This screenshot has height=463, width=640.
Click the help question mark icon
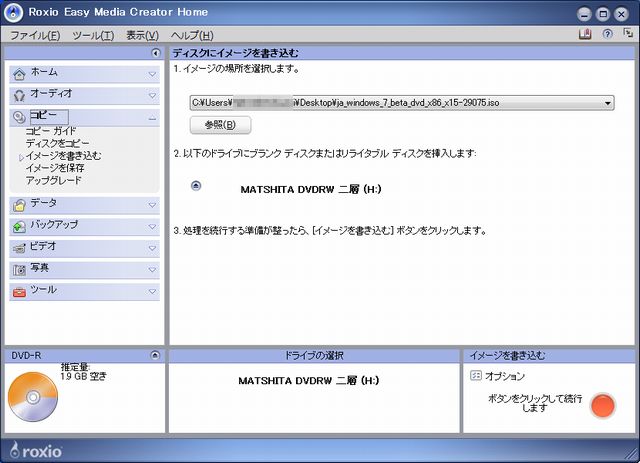pyautogui.click(x=607, y=34)
